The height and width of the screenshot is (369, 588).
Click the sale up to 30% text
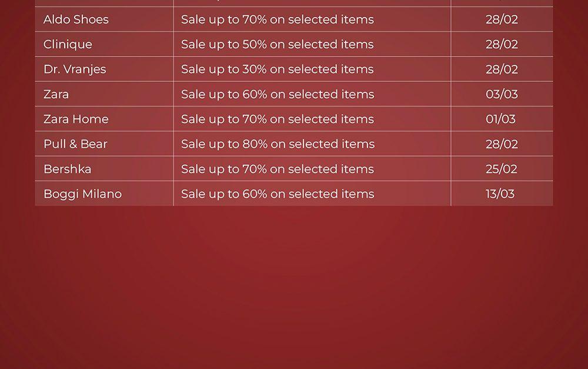[x=277, y=69]
